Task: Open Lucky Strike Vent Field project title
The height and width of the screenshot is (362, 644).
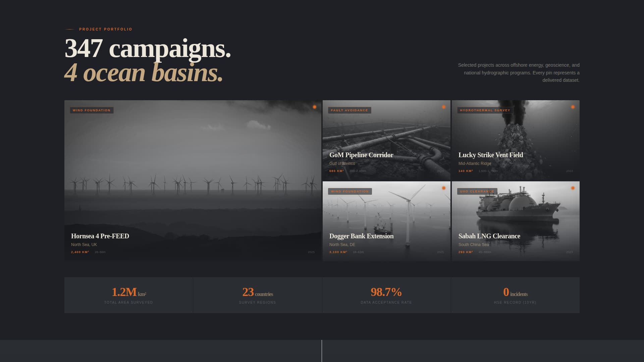Action: pyautogui.click(x=491, y=155)
